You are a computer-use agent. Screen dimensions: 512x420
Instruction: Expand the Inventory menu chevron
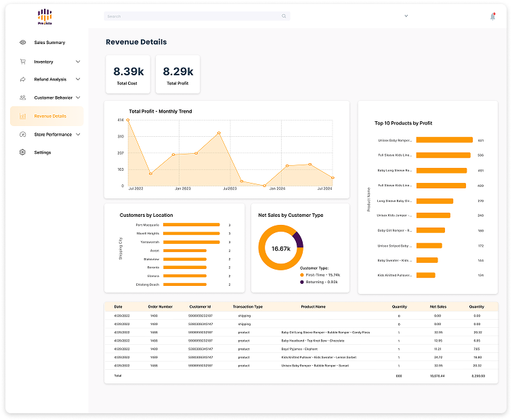(78, 62)
